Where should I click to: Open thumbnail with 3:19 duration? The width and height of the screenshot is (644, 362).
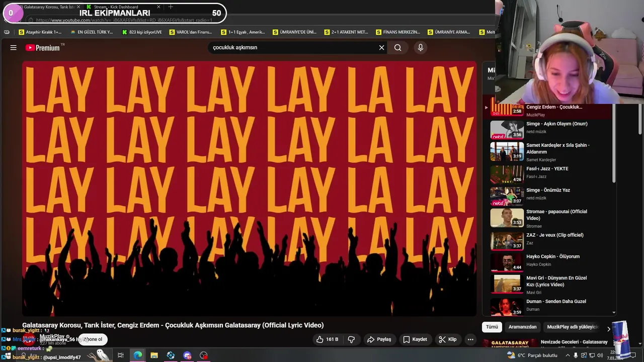pos(507,151)
